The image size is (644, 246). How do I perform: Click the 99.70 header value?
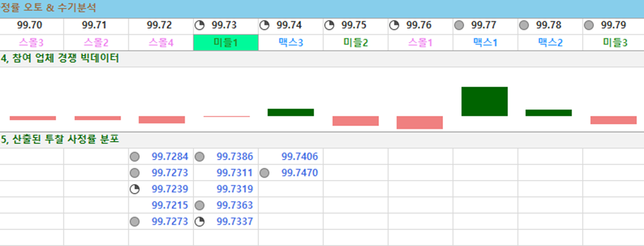[x=30, y=25]
